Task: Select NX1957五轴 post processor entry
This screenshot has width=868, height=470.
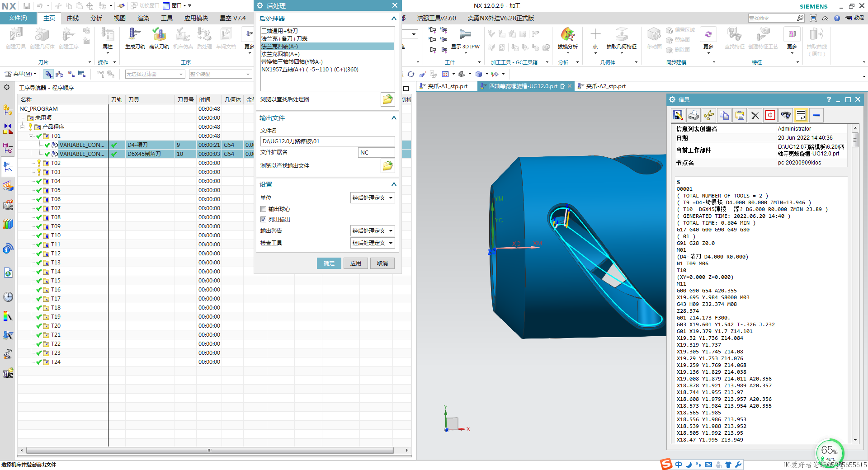Action: [327, 70]
